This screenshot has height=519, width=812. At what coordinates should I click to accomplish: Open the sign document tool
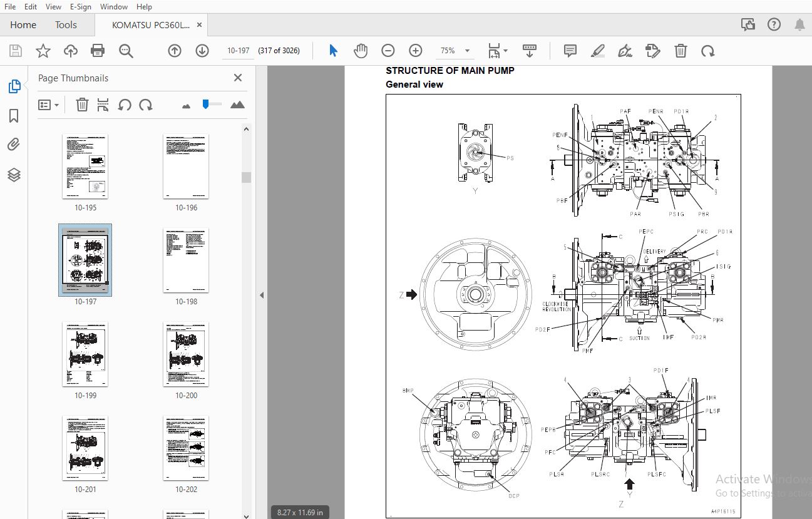coord(625,51)
